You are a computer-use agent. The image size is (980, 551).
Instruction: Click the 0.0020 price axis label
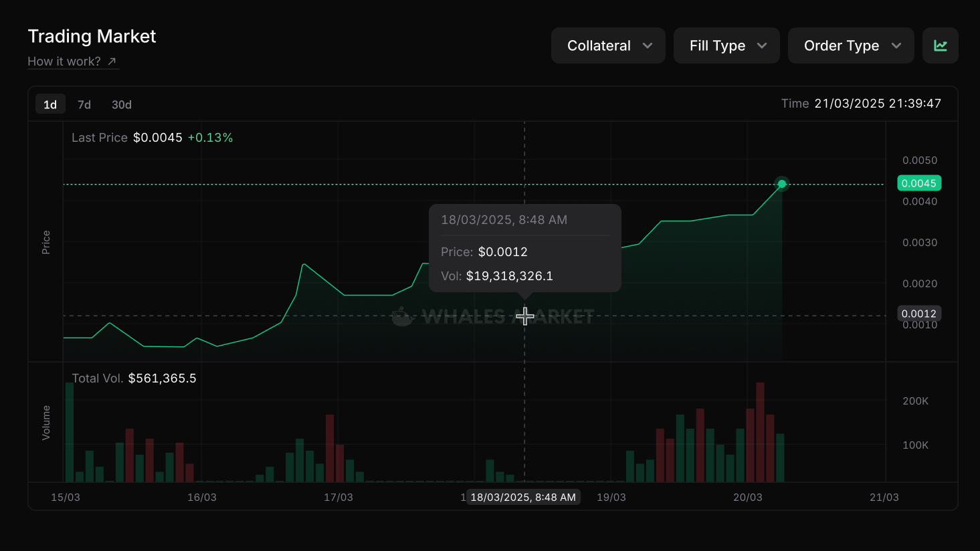pos(920,284)
